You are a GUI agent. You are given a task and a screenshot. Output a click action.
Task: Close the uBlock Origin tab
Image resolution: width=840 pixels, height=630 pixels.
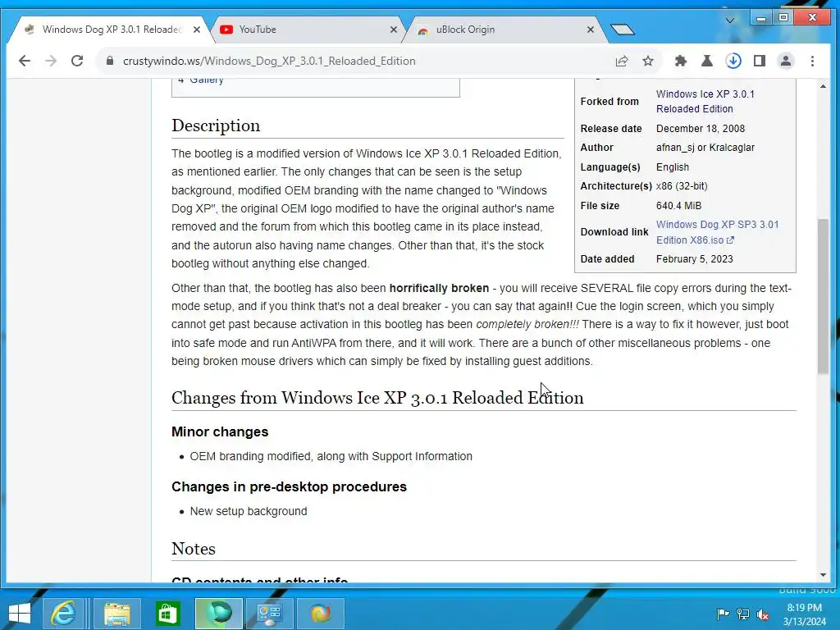591,30
